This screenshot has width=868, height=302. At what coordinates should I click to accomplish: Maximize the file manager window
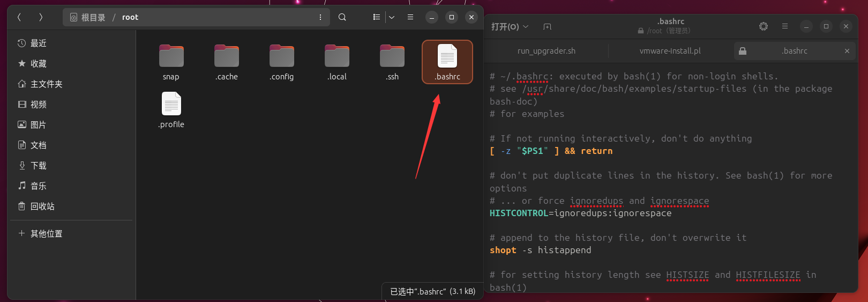coord(452,17)
